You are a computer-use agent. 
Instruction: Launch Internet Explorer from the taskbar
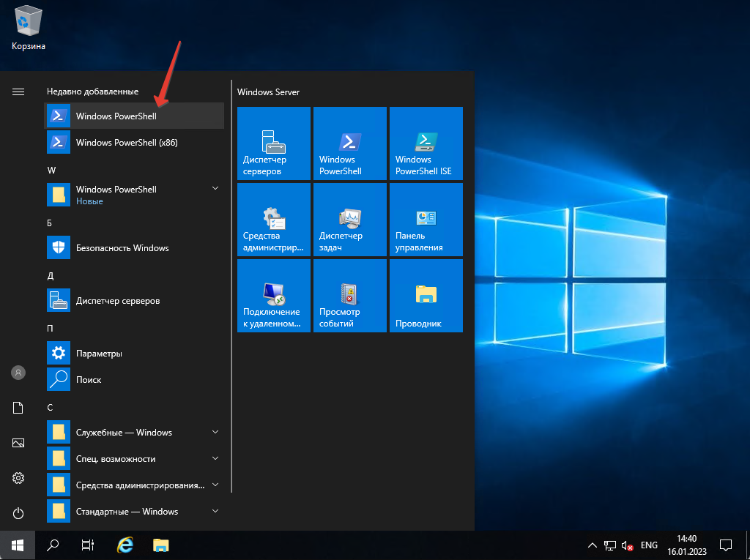tap(125, 545)
